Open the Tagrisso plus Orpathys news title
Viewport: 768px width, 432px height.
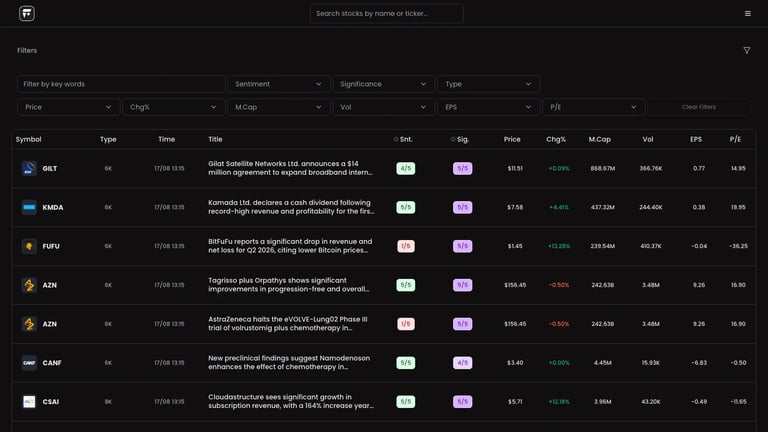289,285
